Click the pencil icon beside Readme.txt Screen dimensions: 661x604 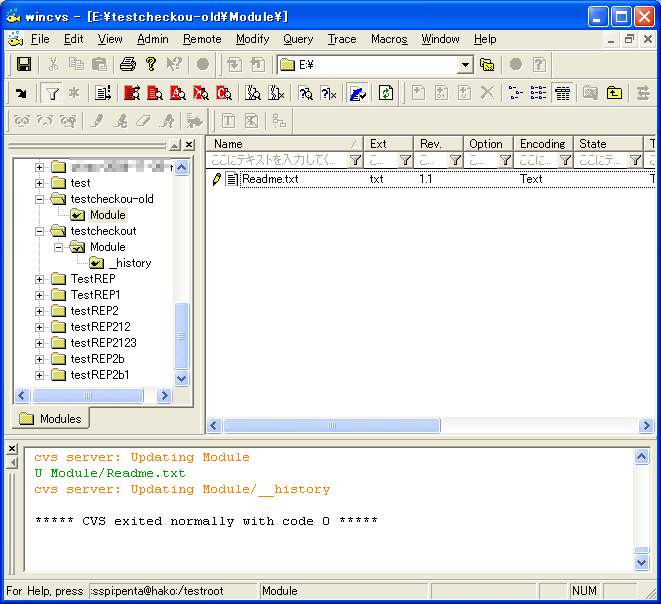217,179
